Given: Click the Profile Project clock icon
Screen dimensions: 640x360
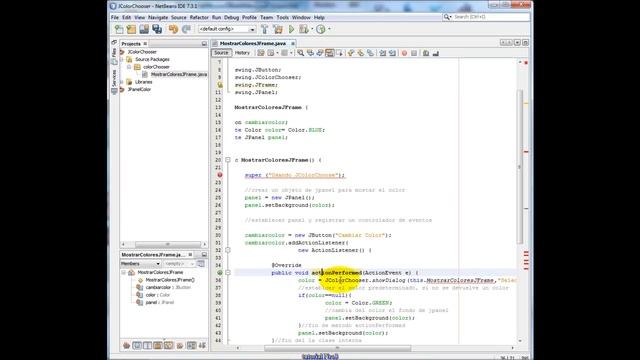Looking at the screenshot, I should coord(321,29).
